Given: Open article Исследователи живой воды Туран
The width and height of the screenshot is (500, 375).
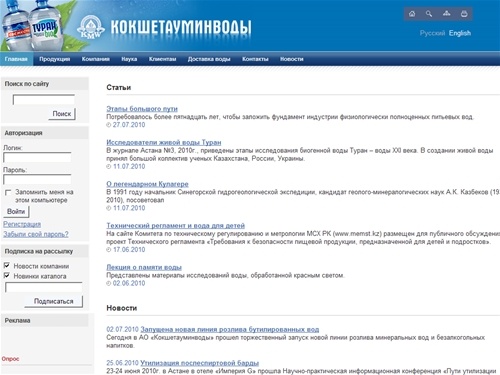Looking at the screenshot, I should click(164, 142).
